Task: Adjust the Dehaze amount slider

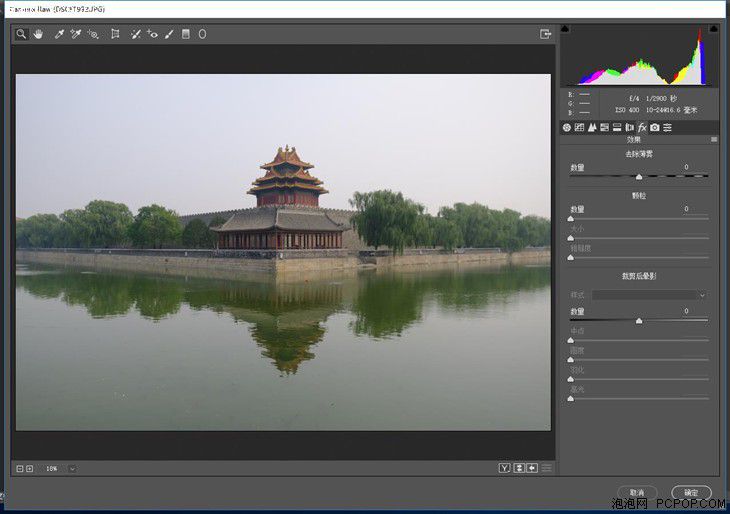Action: pos(639,176)
